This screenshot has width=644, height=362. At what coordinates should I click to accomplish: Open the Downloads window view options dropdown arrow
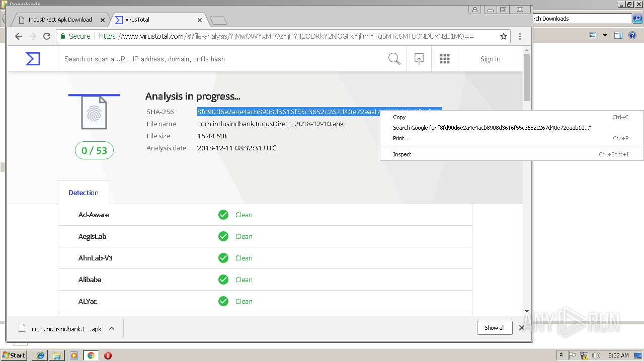point(605,36)
